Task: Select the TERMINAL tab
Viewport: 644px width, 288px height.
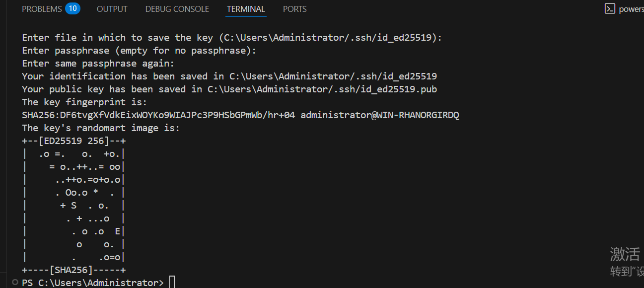Action: point(246,8)
